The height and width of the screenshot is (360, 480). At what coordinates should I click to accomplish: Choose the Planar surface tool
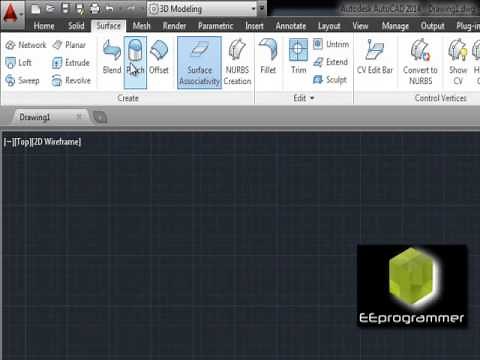69,45
